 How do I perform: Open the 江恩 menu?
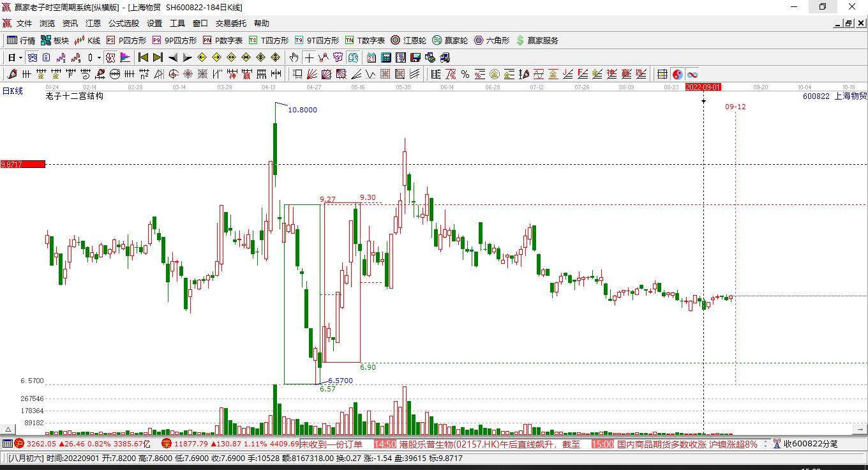[93, 23]
